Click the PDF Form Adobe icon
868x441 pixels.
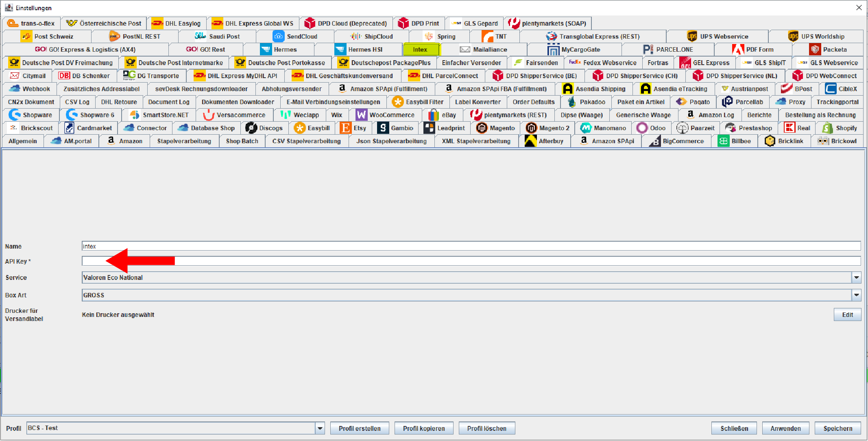point(738,49)
